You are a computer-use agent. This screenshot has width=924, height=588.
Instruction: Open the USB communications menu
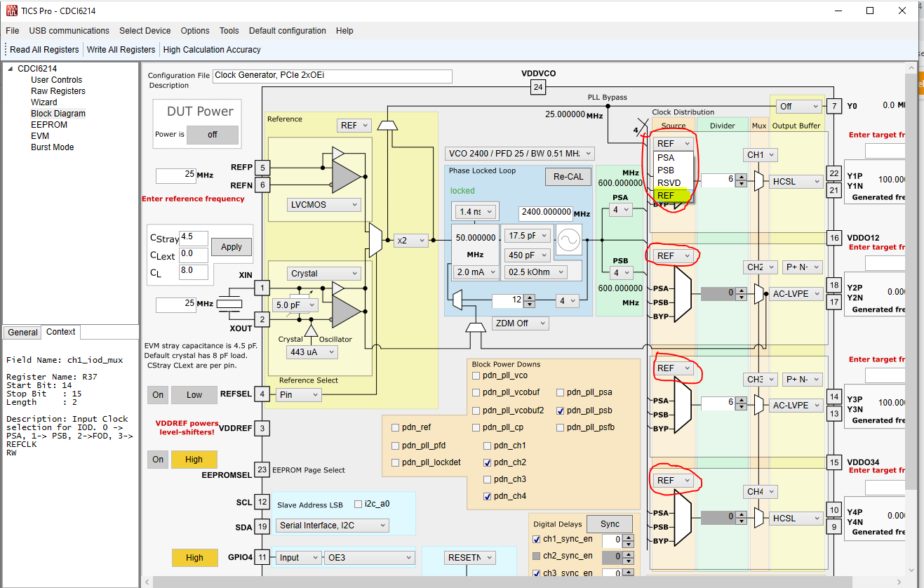69,31
